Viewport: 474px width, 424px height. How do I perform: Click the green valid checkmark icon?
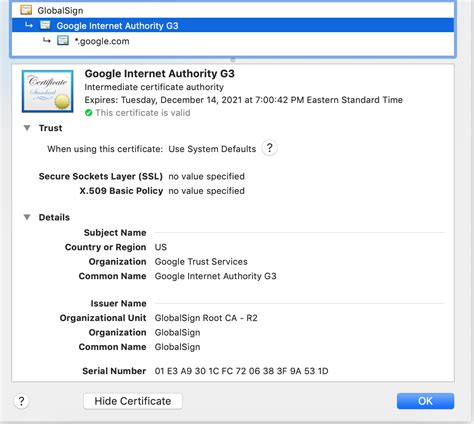88,113
